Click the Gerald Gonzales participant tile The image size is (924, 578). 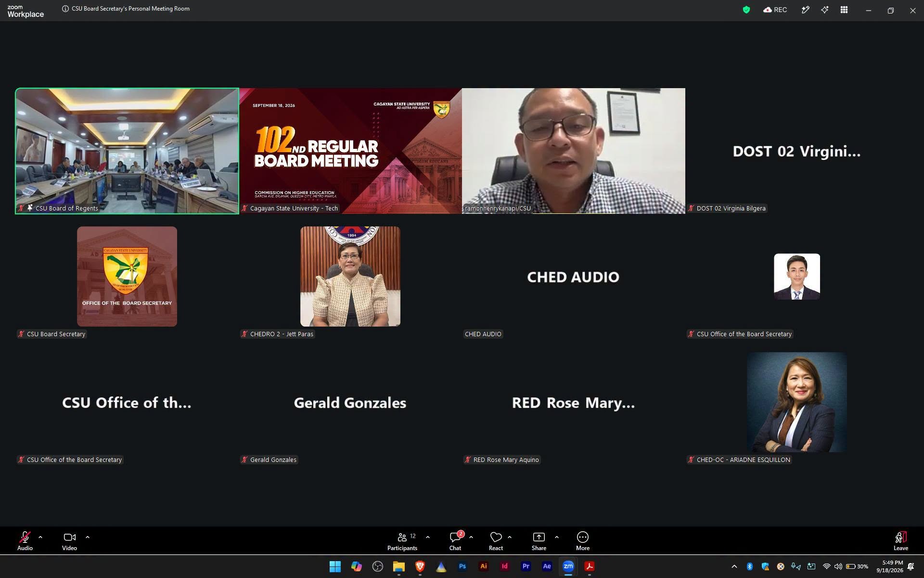350,402
